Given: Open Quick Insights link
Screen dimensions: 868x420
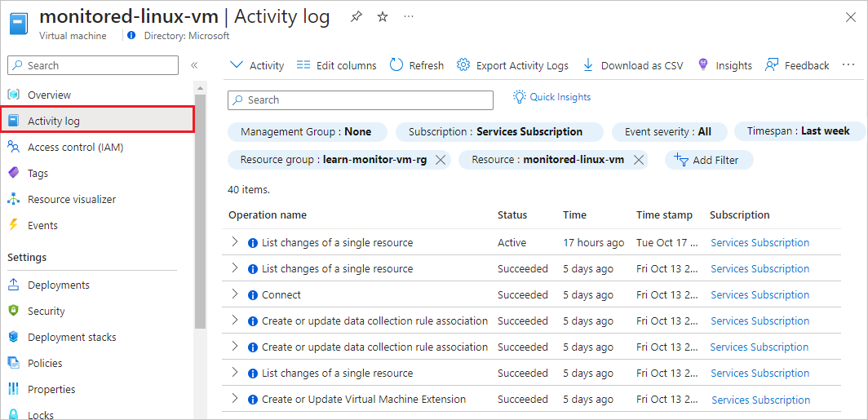Looking at the screenshot, I should pyautogui.click(x=552, y=97).
